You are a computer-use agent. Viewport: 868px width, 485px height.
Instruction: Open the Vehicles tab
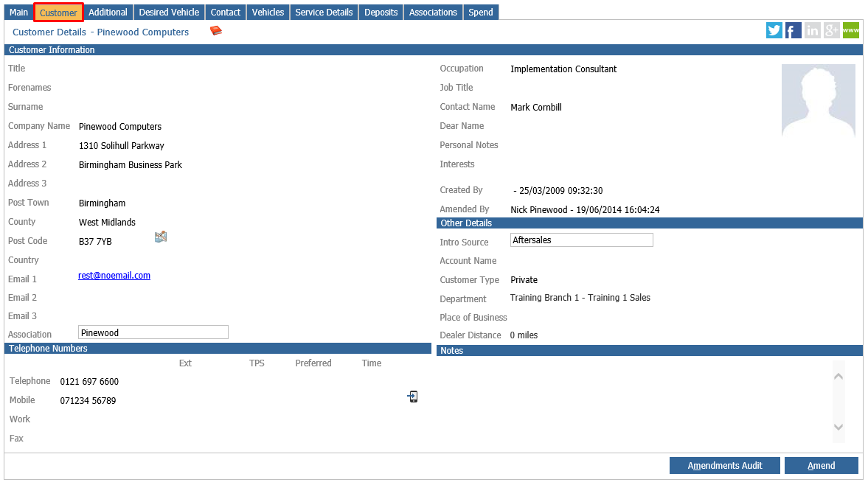(268, 12)
